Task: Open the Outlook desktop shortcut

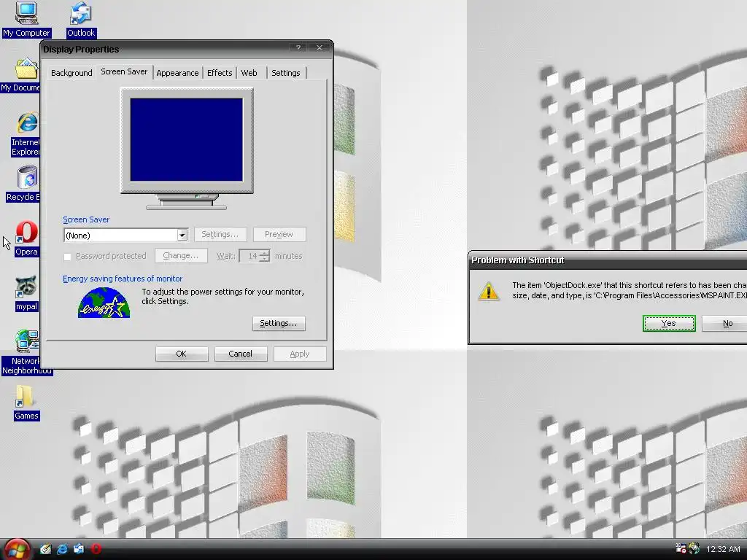Action: (x=80, y=19)
